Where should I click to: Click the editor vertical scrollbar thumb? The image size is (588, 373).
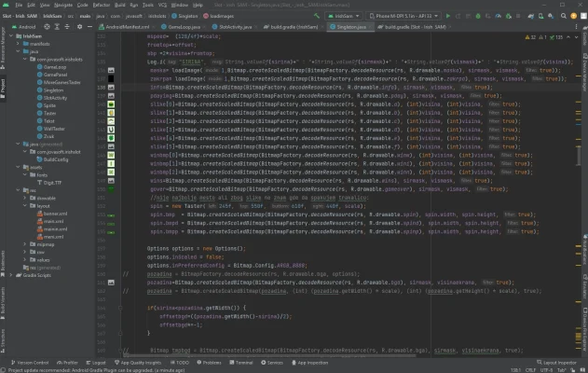pos(579,155)
